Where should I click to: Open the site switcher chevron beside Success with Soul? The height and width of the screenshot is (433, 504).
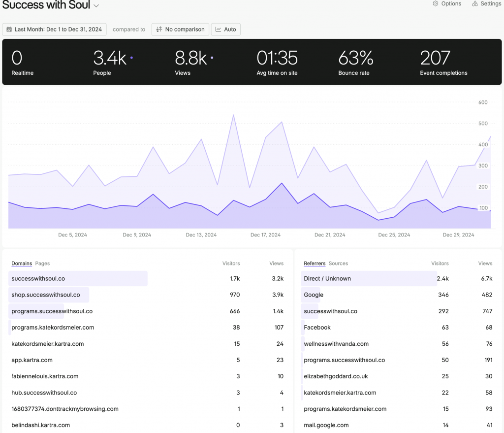[x=95, y=5]
